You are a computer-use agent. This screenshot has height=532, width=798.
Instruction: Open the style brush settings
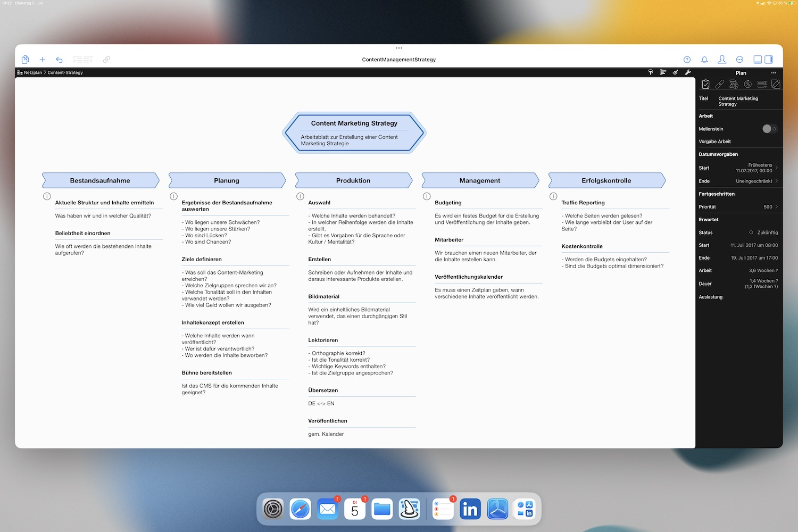(676, 72)
